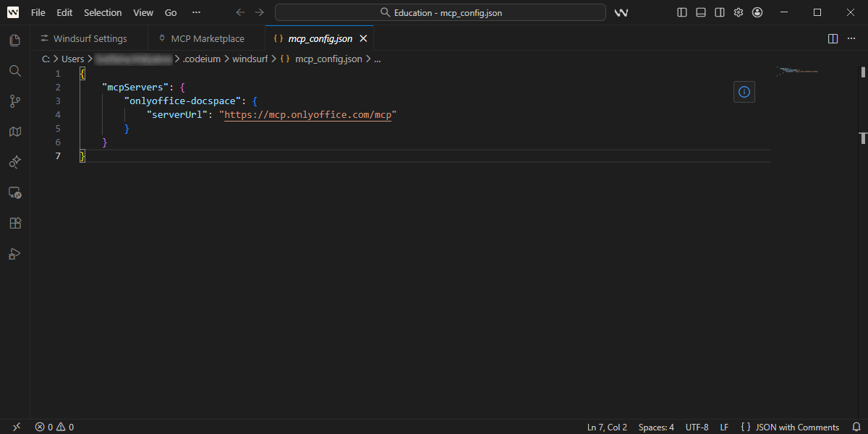The image size is (868, 434).
Task: Expand the windsurf breadcrumb item
Action: 250,59
